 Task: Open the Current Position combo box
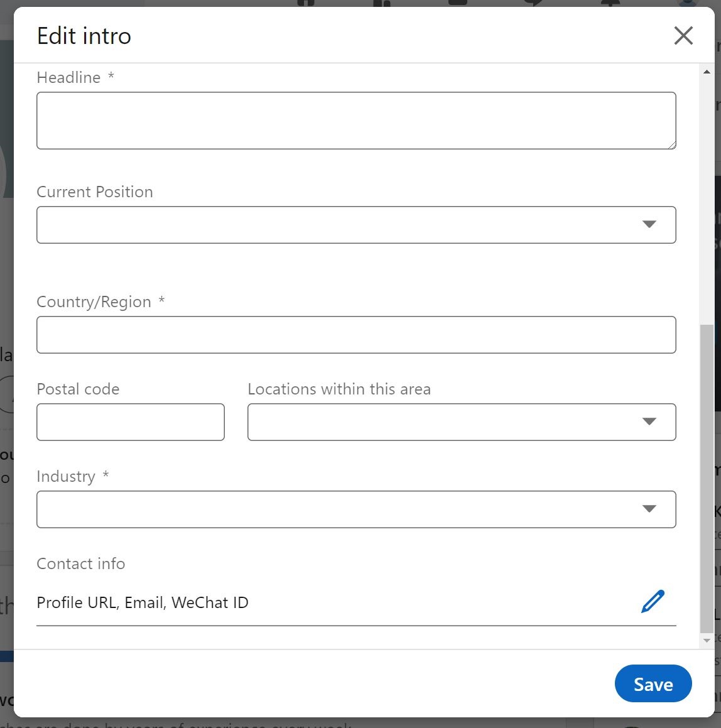339,225
